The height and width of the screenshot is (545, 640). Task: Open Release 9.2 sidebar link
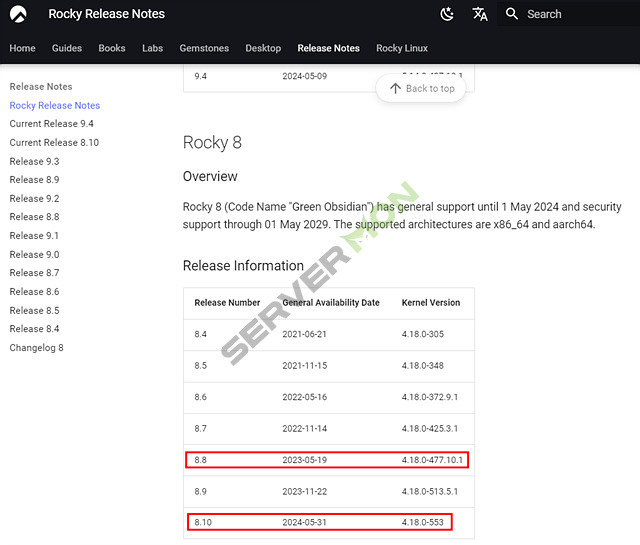pos(34,198)
